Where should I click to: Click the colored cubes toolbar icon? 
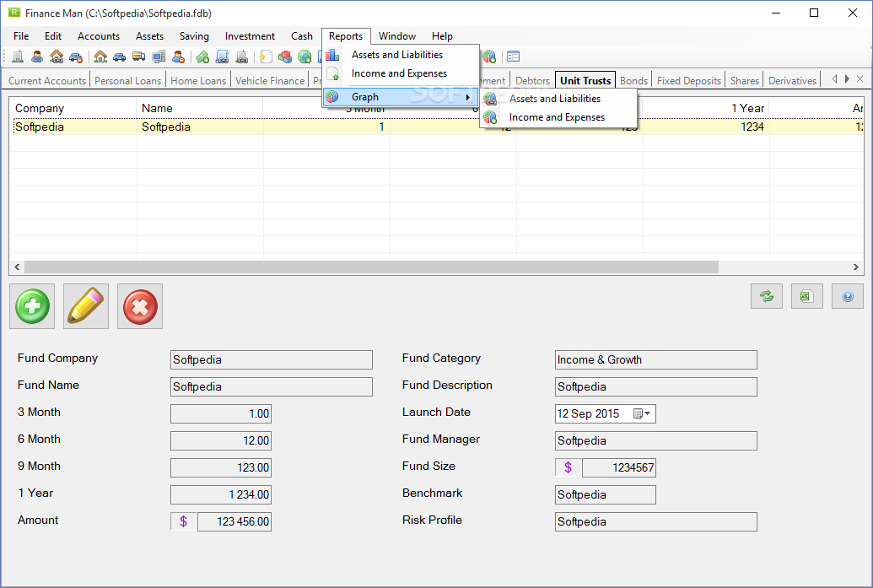point(285,57)
